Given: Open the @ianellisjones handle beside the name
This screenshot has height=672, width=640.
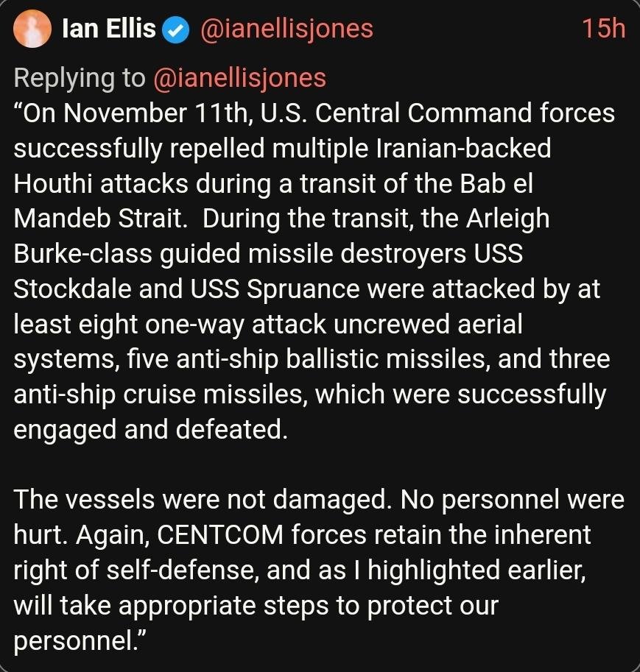Looking at the screenshot, I should pyautogui.click(x=286, y=29).
